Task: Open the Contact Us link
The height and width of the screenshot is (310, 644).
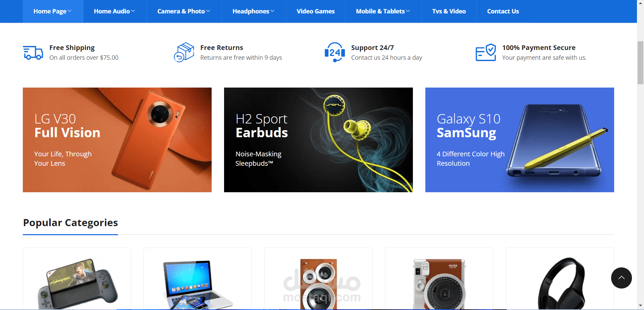Action: pyautogui.click(x=503, y=11)
